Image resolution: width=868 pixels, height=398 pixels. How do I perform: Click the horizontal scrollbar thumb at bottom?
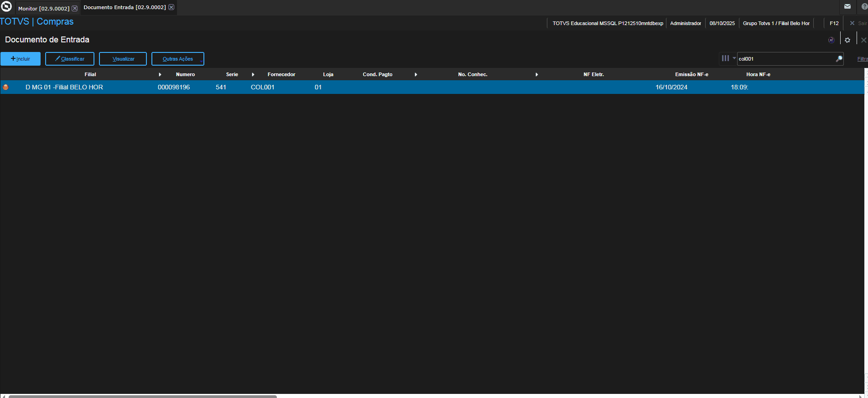point(143,396)
